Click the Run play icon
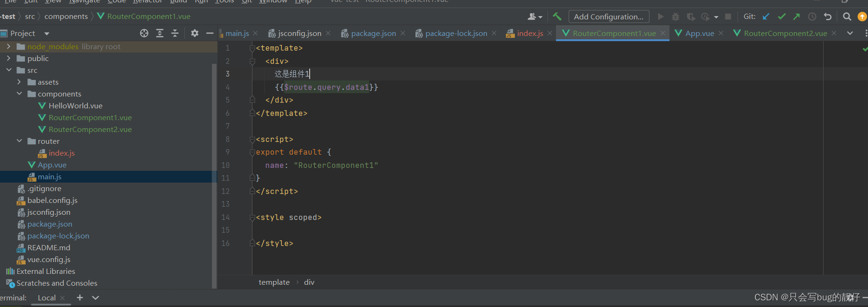Viewport: 868px width, 307px height. (660, 17)
